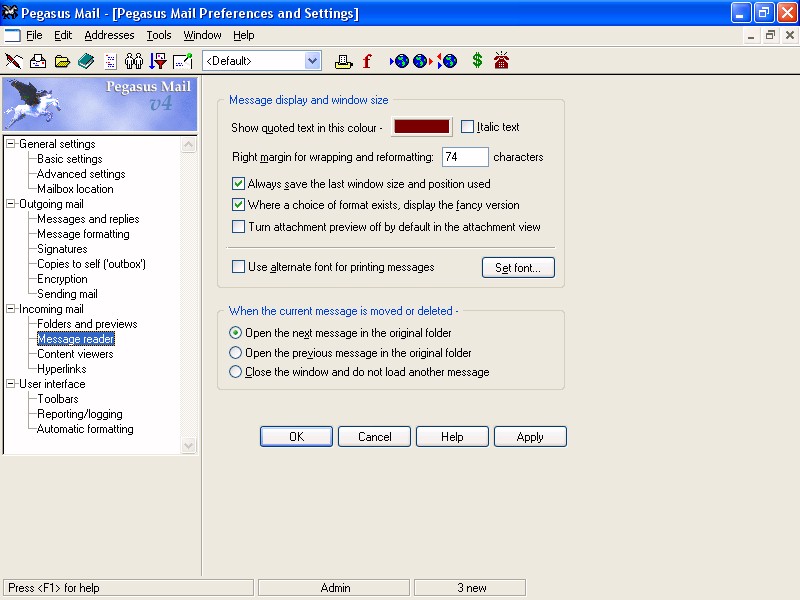Click the distribution lists document icon
This screenshot has width=800, height=600.
pyautogui.click(x=110, y=61)
